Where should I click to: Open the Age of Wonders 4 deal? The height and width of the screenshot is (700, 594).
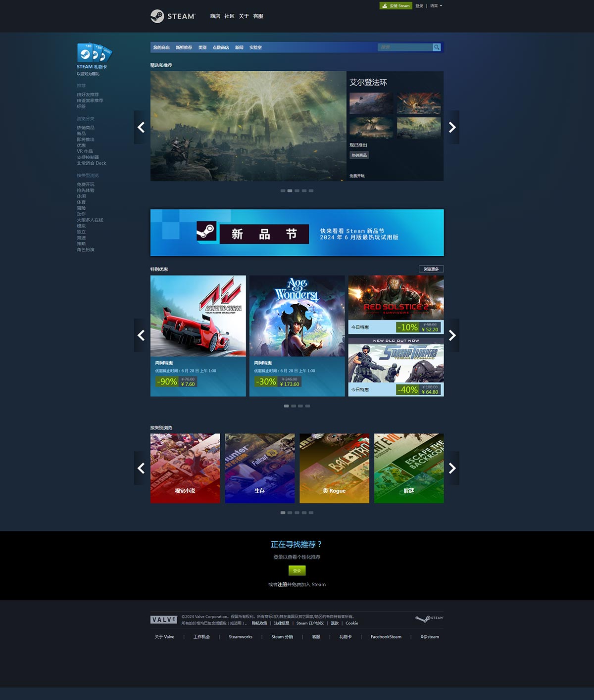click(297, 336)
